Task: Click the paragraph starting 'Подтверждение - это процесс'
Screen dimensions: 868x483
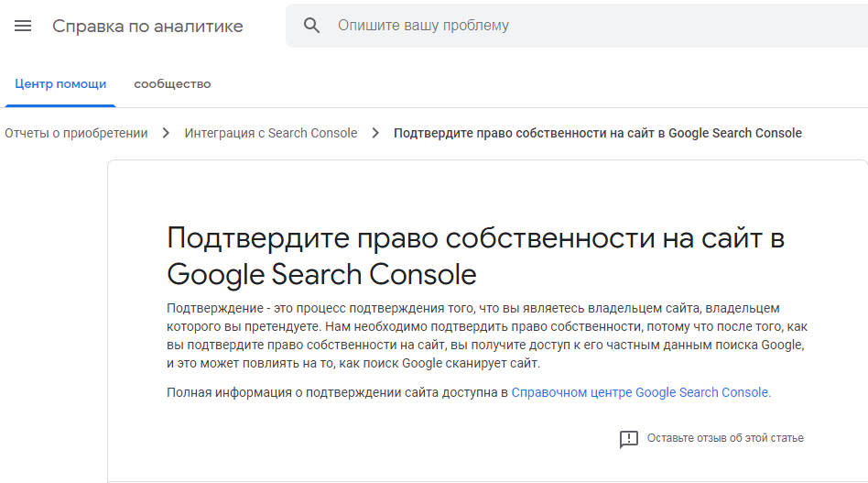Action: pos(487,335)
